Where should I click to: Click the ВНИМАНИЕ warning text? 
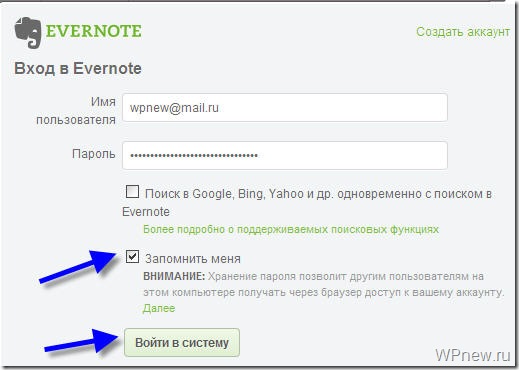(174, 276)
